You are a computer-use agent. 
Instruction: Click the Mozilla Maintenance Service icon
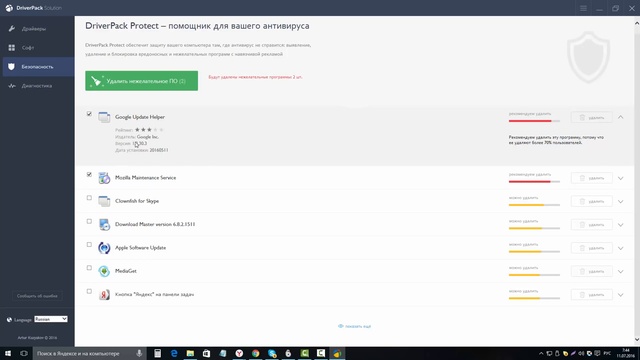point(104,178)
